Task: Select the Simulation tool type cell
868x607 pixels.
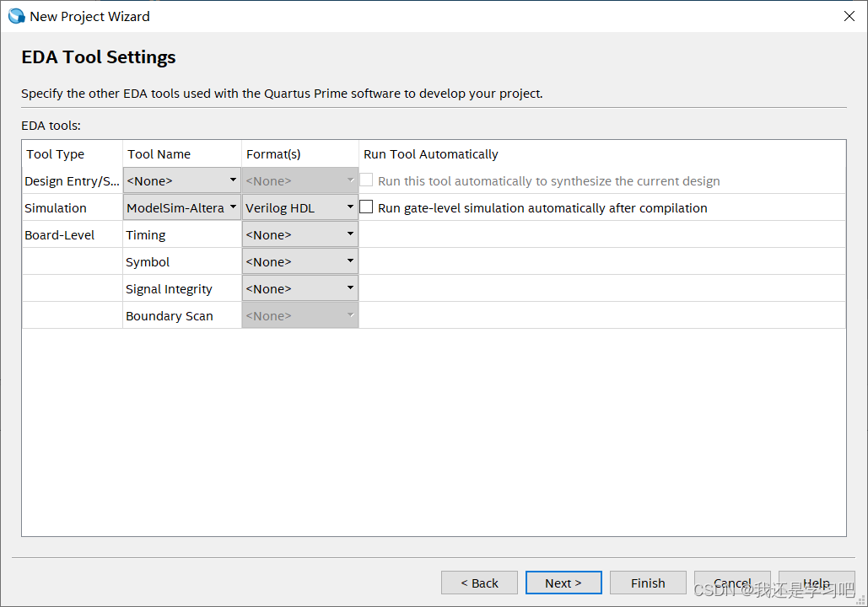Action: 72,208
